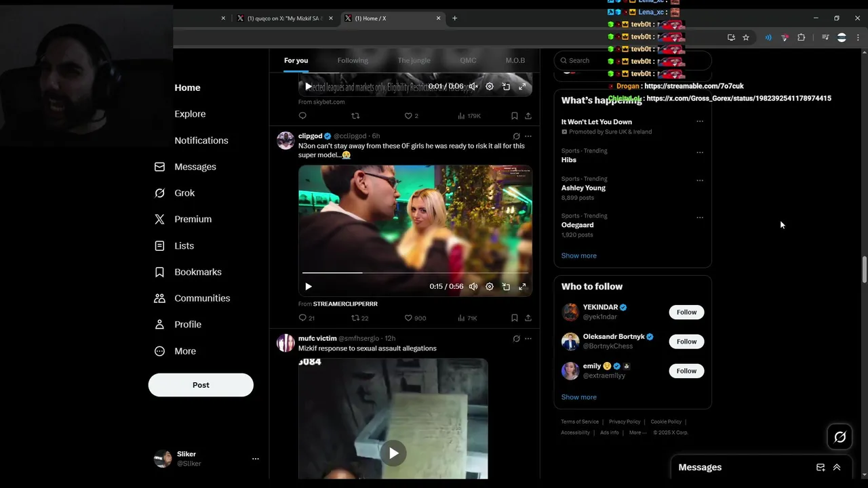The width and height of the screenshot is (868, 488).
Task: Open options for It Won't Let You Down
Action: click(700, 122)
